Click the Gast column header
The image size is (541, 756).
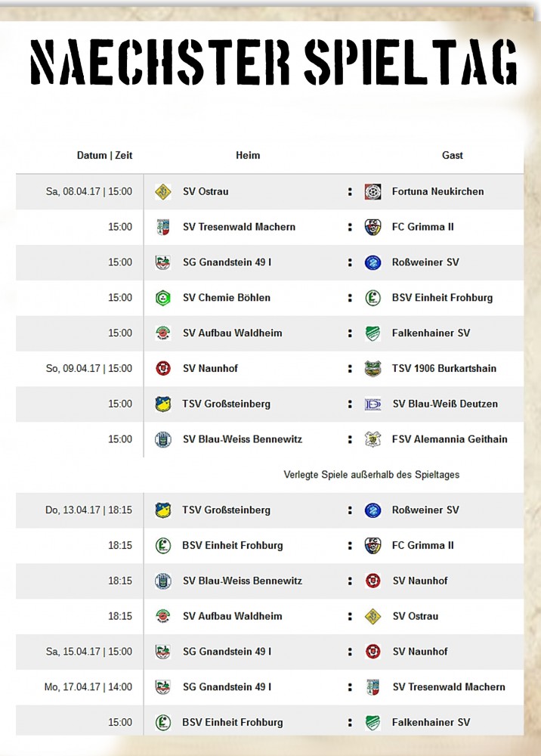tap(453, 155)
